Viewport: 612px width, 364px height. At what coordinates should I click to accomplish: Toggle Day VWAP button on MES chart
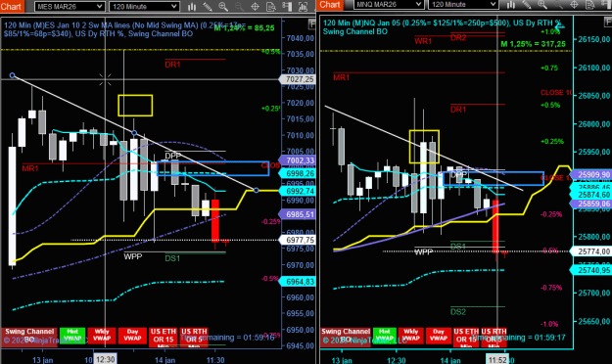point(132,336)
